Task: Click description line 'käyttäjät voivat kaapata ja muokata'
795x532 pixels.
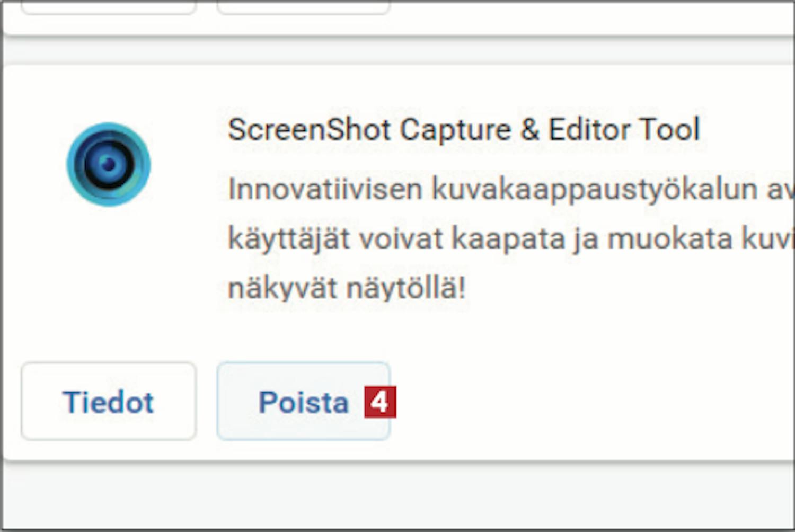Action: (480, 240)
